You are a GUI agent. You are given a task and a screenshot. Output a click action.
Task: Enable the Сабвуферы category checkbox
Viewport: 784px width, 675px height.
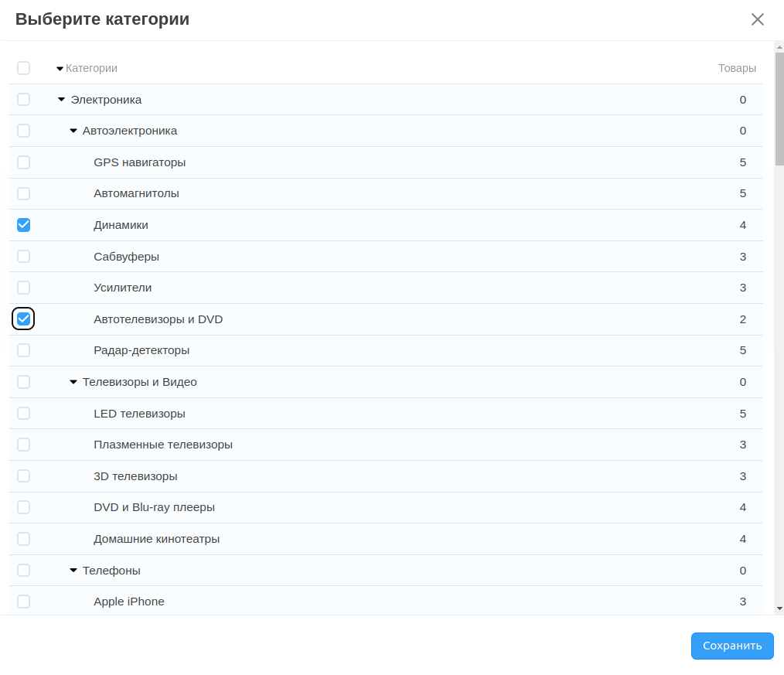click(23, 256)
